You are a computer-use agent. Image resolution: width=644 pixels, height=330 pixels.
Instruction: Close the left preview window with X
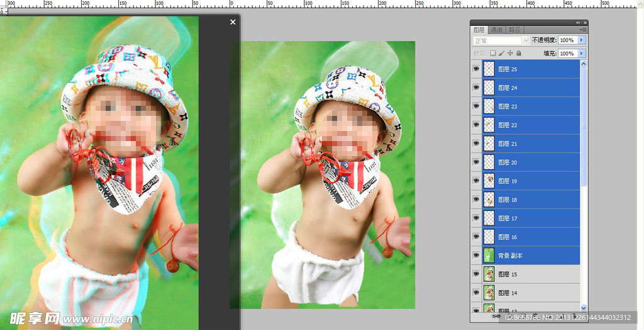tap(233, 22)
